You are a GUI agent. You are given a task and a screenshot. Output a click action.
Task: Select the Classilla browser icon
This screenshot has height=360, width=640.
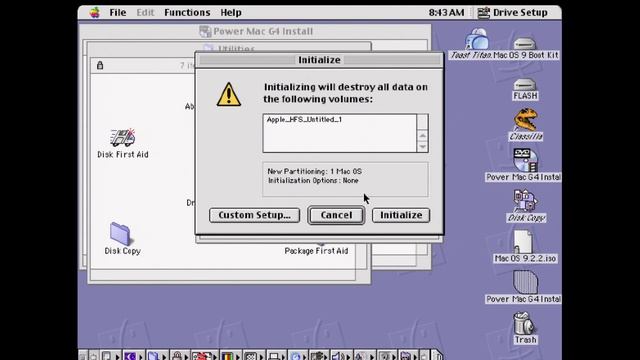[x=525, y=119]
